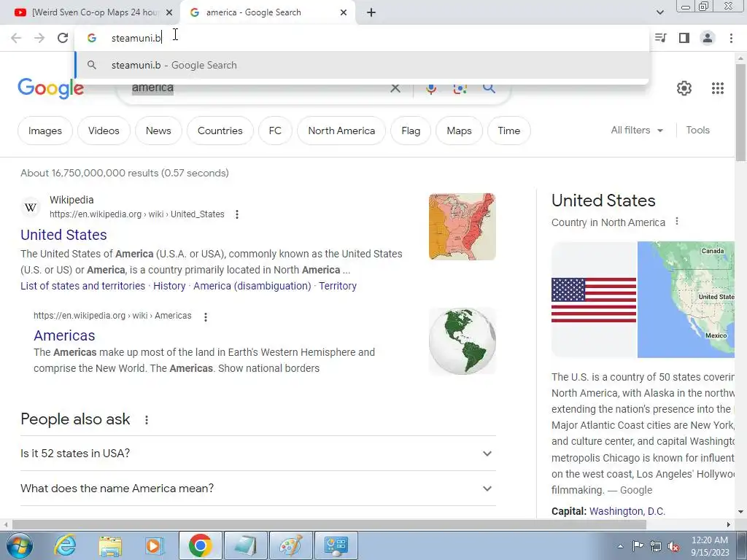This screenshot has height=560, width=747.
Task: Show hidden system tray icons
Action: 620,546
